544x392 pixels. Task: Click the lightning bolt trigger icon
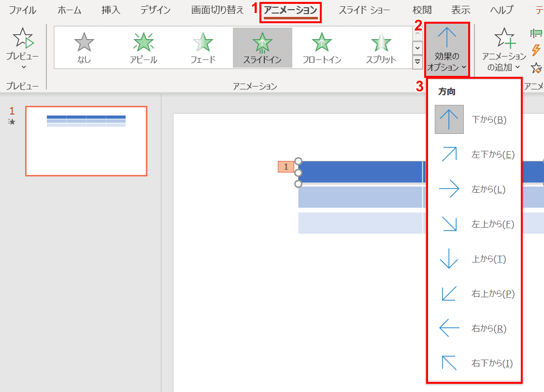tap(536, 50)
